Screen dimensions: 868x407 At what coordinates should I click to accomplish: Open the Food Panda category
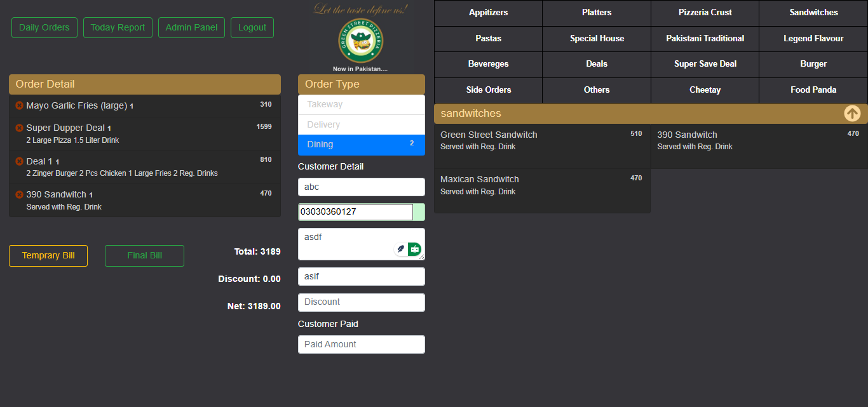coord(813,90)
